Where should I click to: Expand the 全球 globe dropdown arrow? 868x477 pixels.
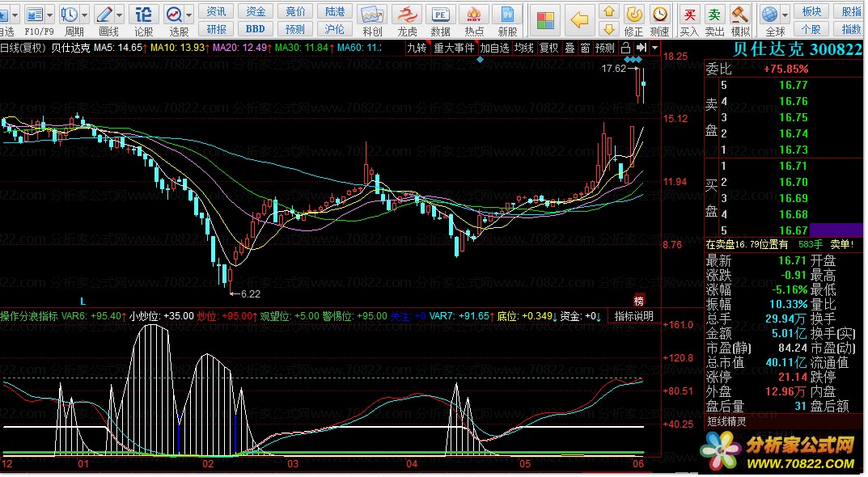(785, 15)
